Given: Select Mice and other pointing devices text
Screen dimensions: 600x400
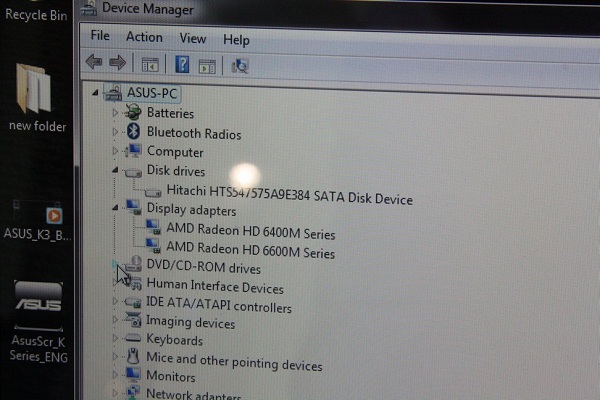Looking at the screenshot, I should 234,361.
